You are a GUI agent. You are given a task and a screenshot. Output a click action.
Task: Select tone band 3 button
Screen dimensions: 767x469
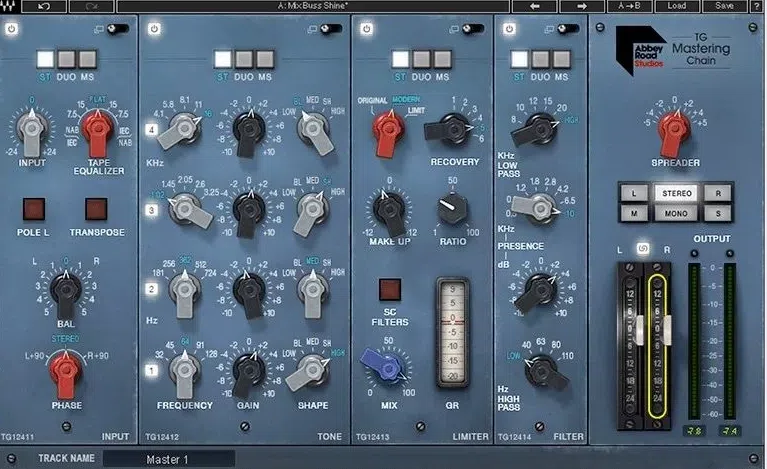coord(151,210)
